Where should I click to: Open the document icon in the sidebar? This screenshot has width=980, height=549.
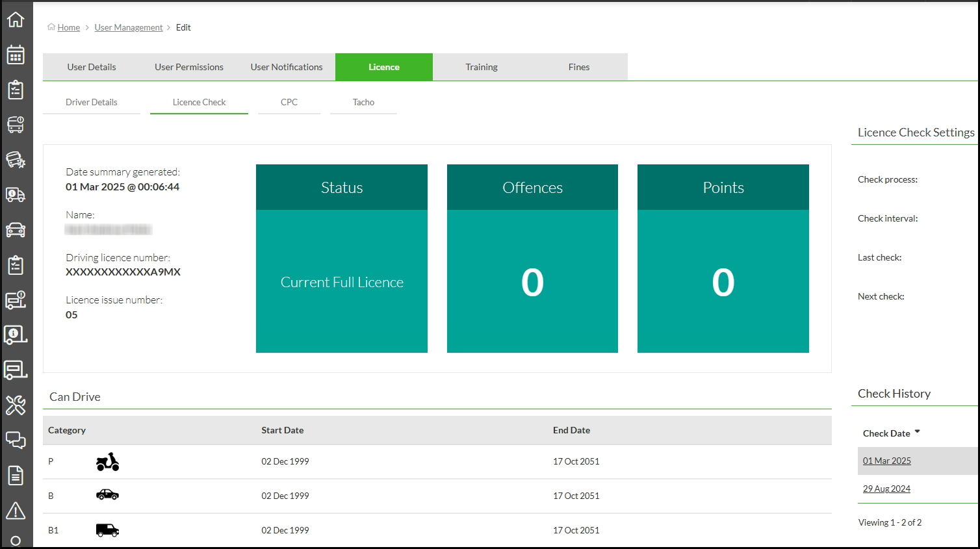(x=16, y=476)
